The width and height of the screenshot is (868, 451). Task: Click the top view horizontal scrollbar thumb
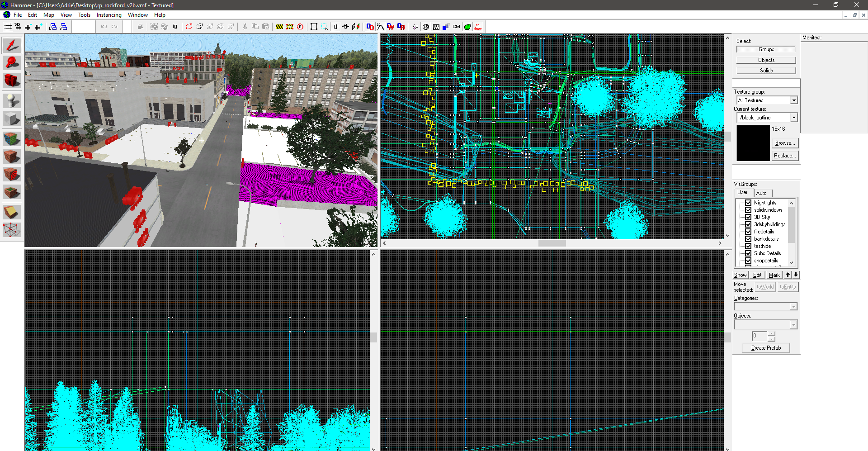tap(552, 243)
